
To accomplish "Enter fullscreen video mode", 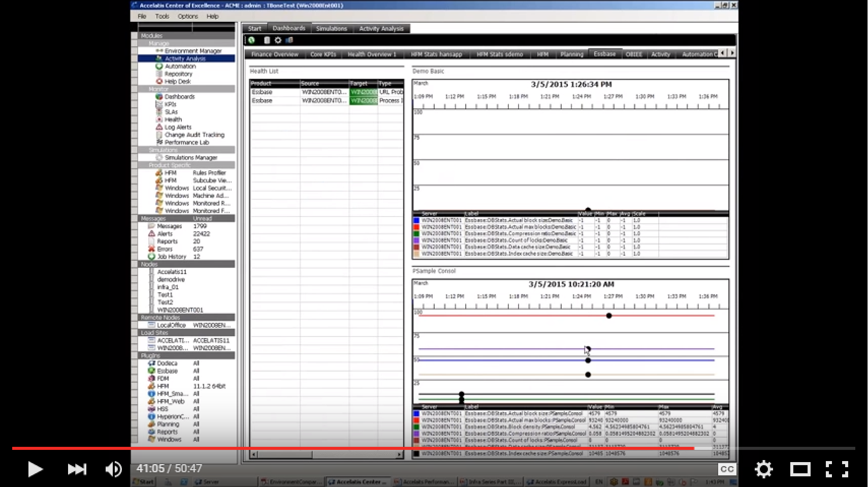I will (837, 469).
